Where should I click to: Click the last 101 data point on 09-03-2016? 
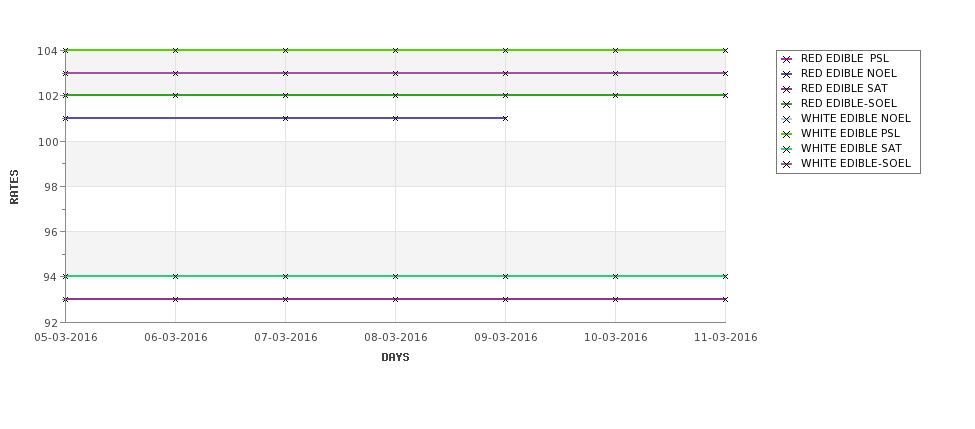506,118
